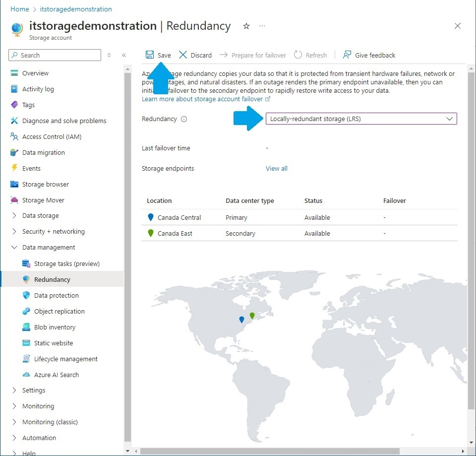Expand the Settings section

(14, 390)
